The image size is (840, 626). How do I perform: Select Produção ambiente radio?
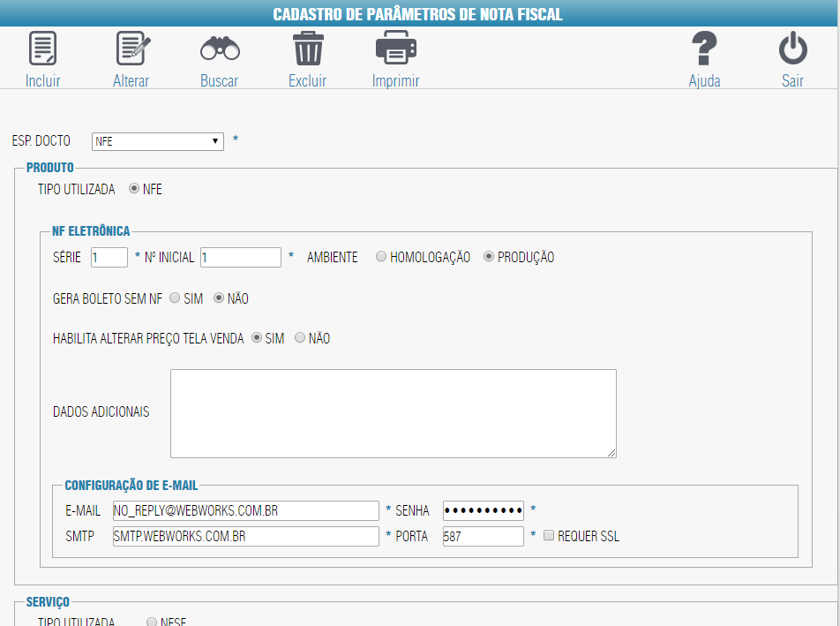489,256
